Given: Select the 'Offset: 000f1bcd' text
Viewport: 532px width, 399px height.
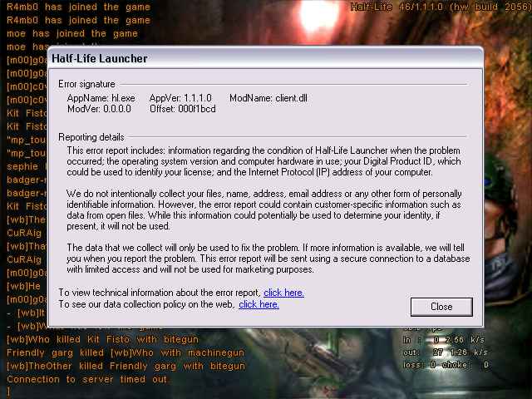Looking at the screenshot, I should click(x=183, y=109).
